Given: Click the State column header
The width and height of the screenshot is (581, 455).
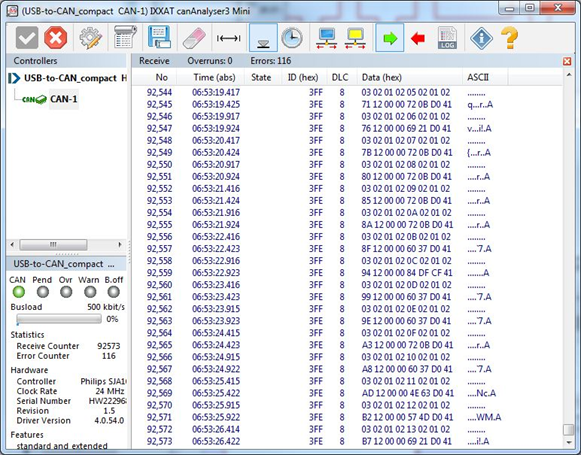Looking at the screenshot, I should pos(261,77).
